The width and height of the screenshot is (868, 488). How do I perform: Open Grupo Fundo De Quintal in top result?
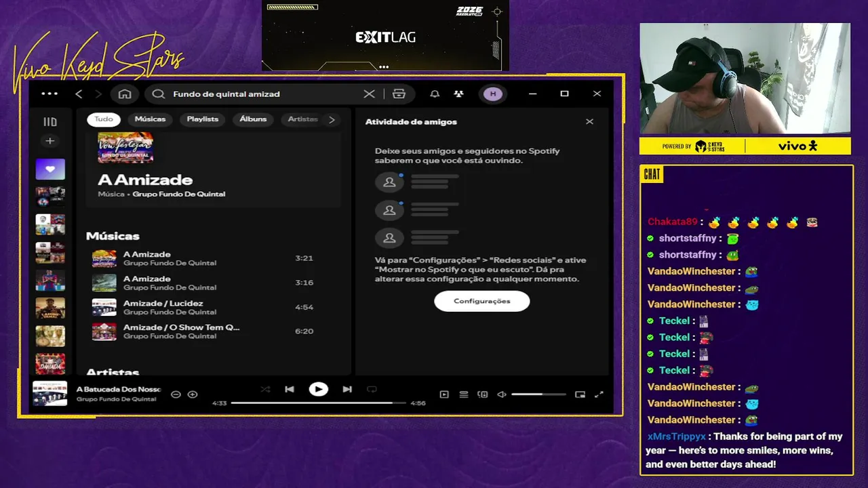(x=179, y=194)
